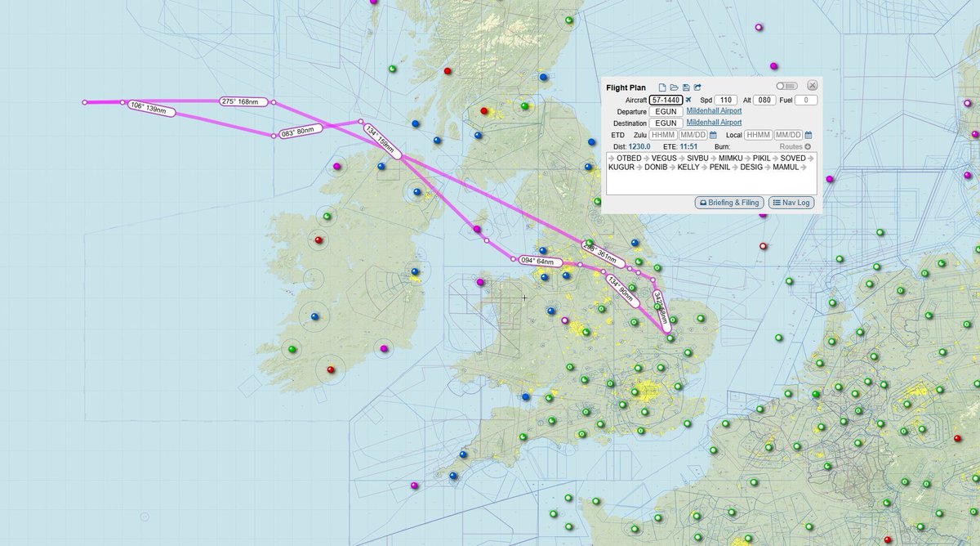
Task: Click the airplane icon beside the Aircraft field
Action: click(690, 100)
